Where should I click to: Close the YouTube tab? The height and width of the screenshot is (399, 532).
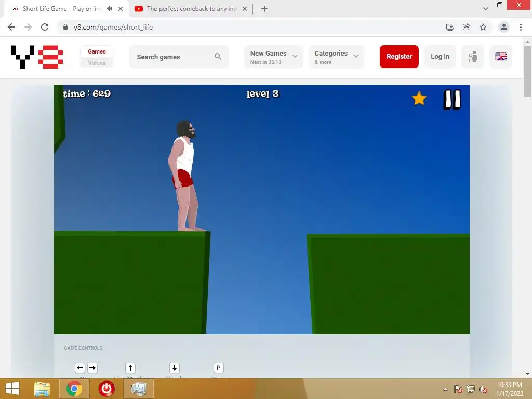click(245, 9)
